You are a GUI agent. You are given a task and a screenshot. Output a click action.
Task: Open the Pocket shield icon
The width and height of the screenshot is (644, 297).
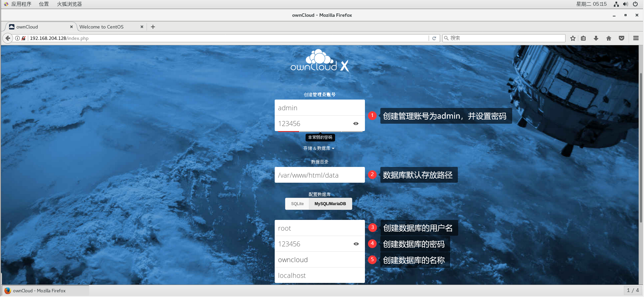[622, 38]
